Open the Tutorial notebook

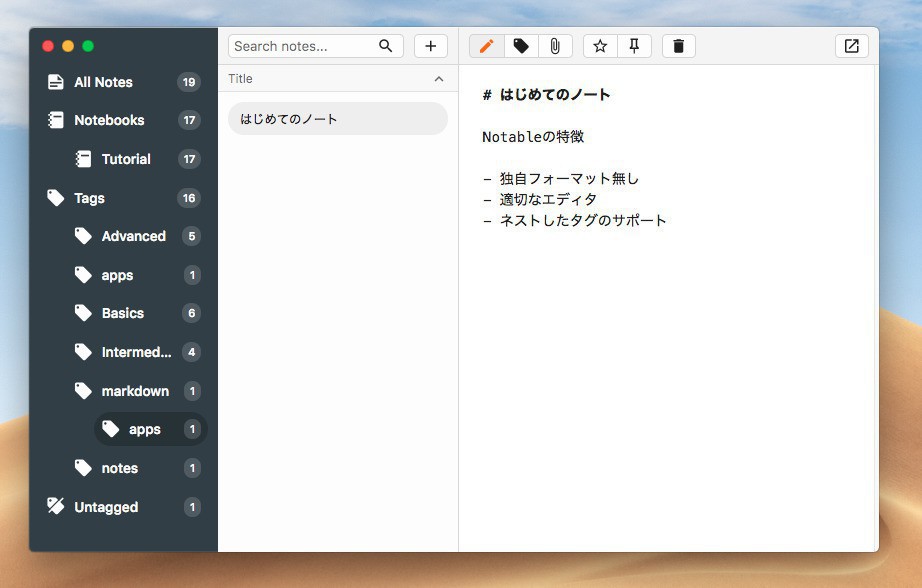point(126,159)
